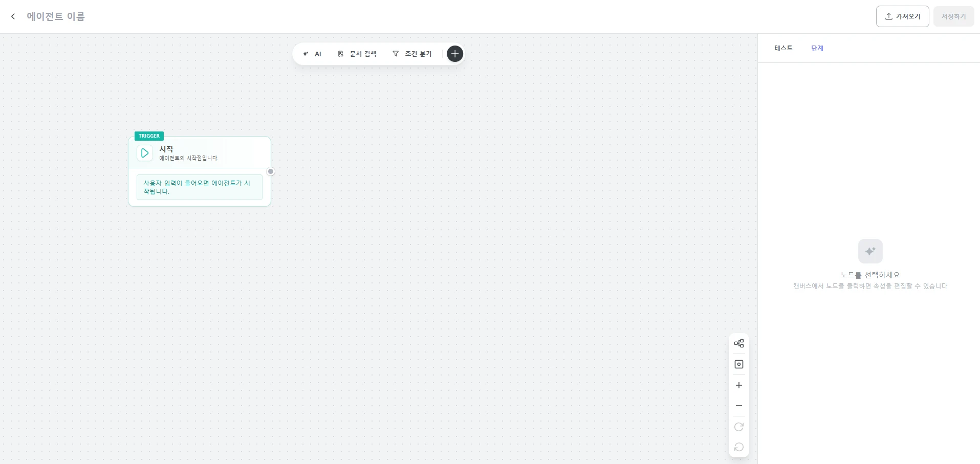This screenshot has width=980, height=464.
Task: Switch to the 테스트 tab
Action: pyautogui.click(x=783, y=48)
